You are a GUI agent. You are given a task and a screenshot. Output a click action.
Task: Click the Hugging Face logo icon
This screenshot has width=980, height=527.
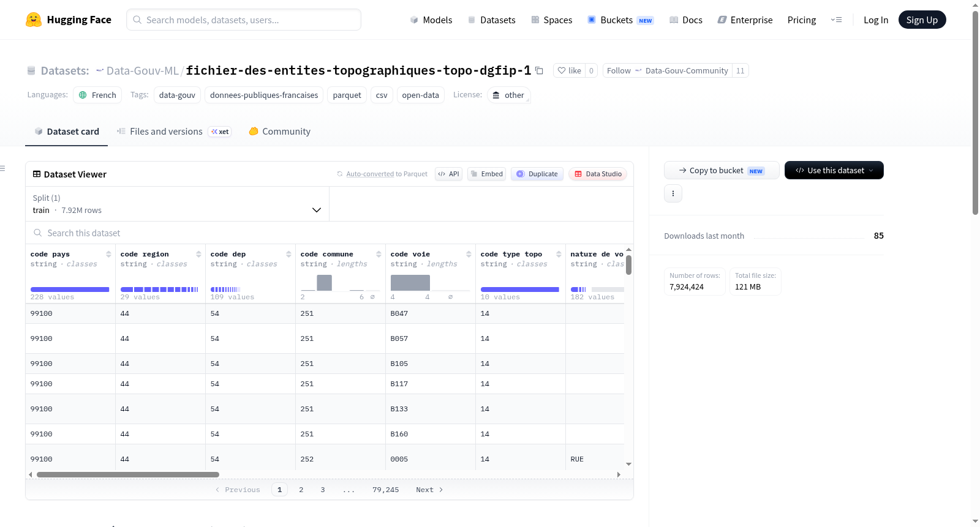pyautogui.click(x=34, y=20)
